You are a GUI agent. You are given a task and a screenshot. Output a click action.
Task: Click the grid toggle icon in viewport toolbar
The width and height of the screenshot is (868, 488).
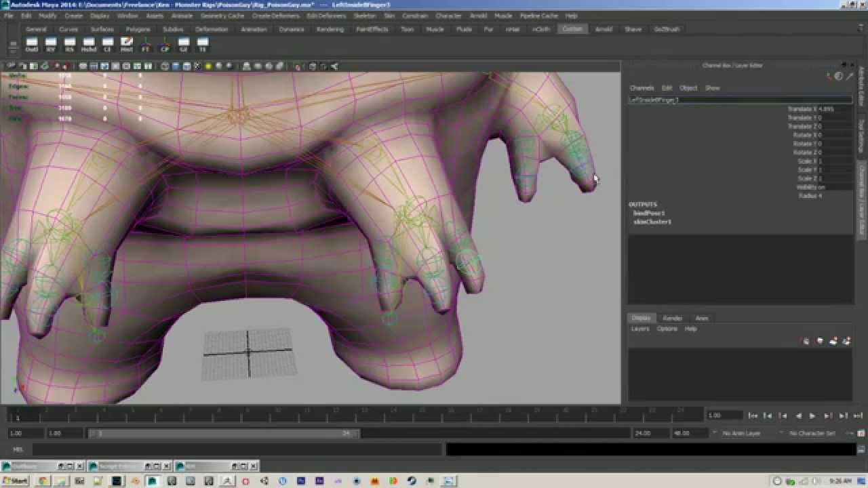point(83,66)
